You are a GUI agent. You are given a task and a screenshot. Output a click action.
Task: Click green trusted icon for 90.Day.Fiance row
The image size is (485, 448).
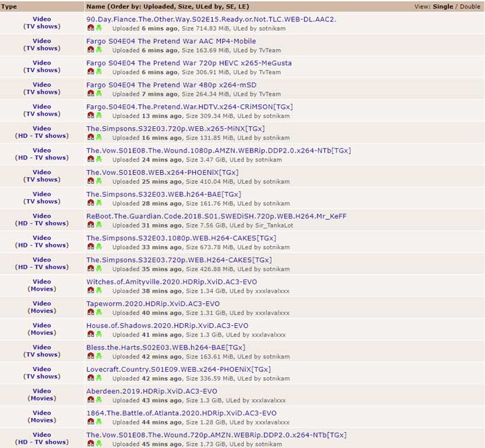click(98, 28)
